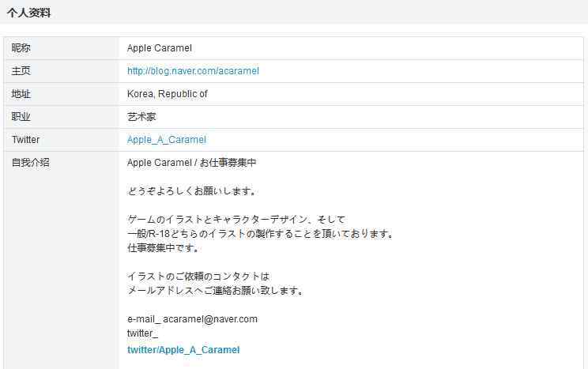588x369 pixels.
Task: Click the Twitter row label
Action: 25,140
